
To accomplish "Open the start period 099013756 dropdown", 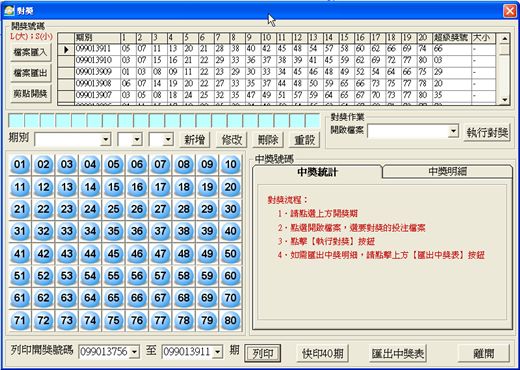I will (x=134, y=352).
